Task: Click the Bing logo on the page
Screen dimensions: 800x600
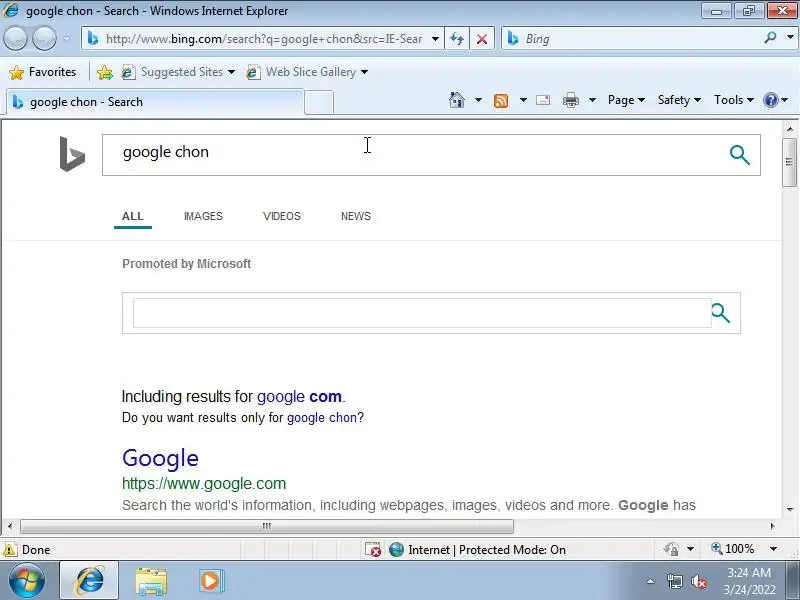Action: 72,154
